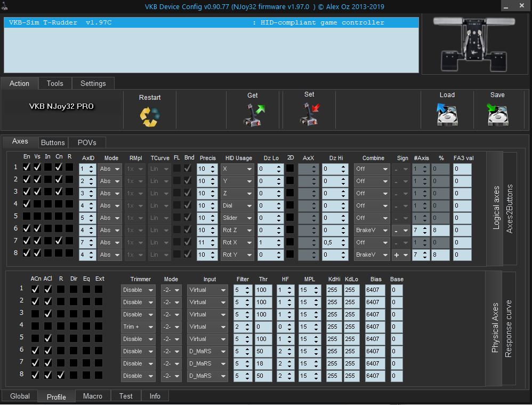Toggle ACl checkbox for physical axis 4
Viewport: 532px width, 405px height.
pyautogui.click(x=48, y=325)
